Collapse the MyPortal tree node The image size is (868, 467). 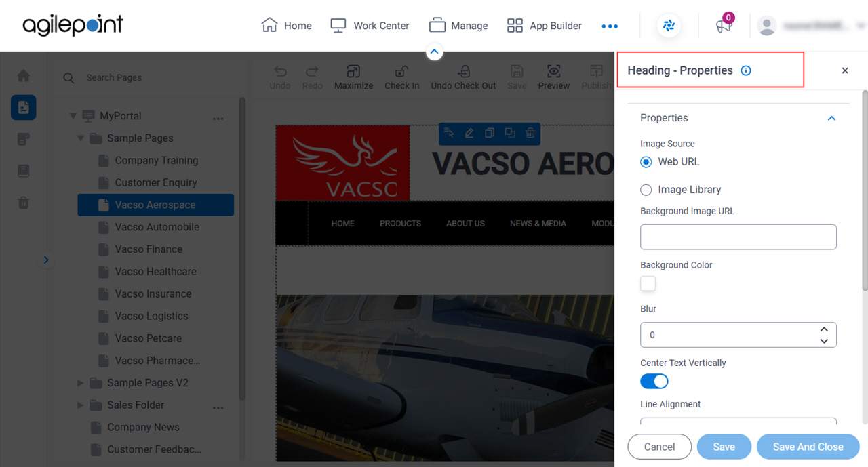(x=73, y=116)
